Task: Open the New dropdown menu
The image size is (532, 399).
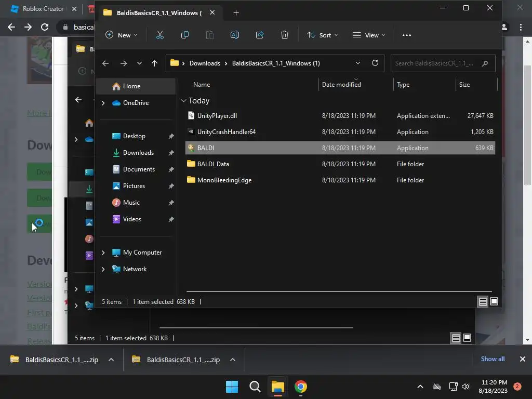Action: 122,35
